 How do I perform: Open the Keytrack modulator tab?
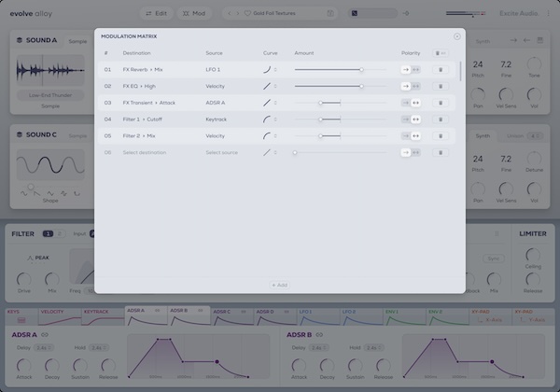pos(103,316)
